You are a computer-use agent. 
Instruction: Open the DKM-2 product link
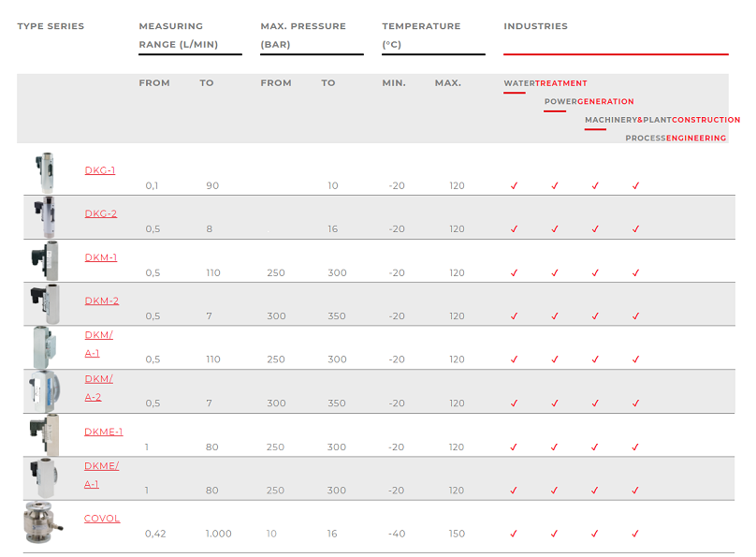click(x=101, y=300)
